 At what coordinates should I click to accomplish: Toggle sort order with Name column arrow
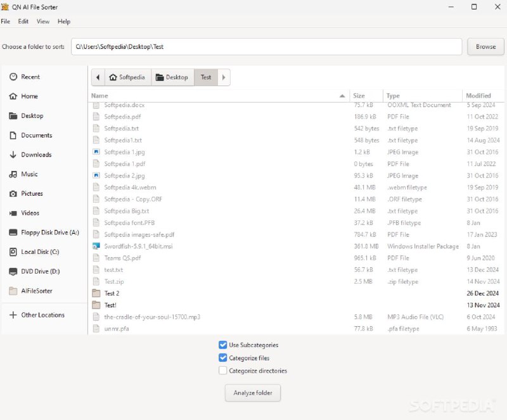tap(342, 96)
